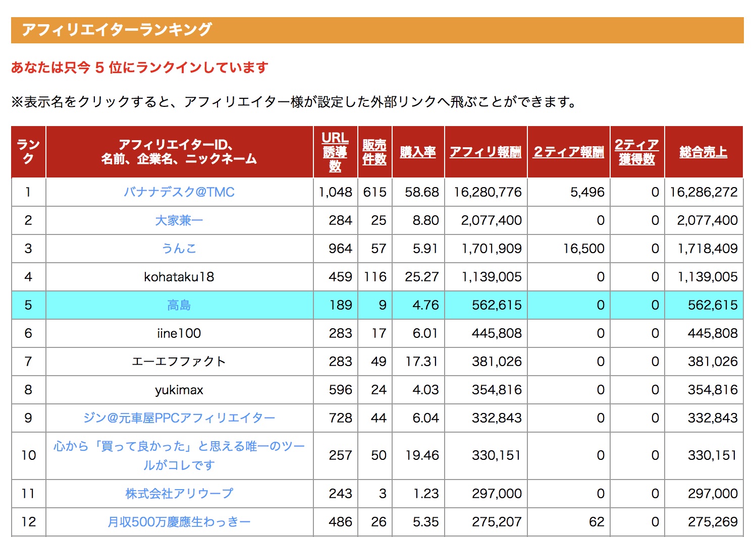The image size is (756, 537).
Task: Click the あなたは只今 5 位 rank notice
Action: (139, 67)
